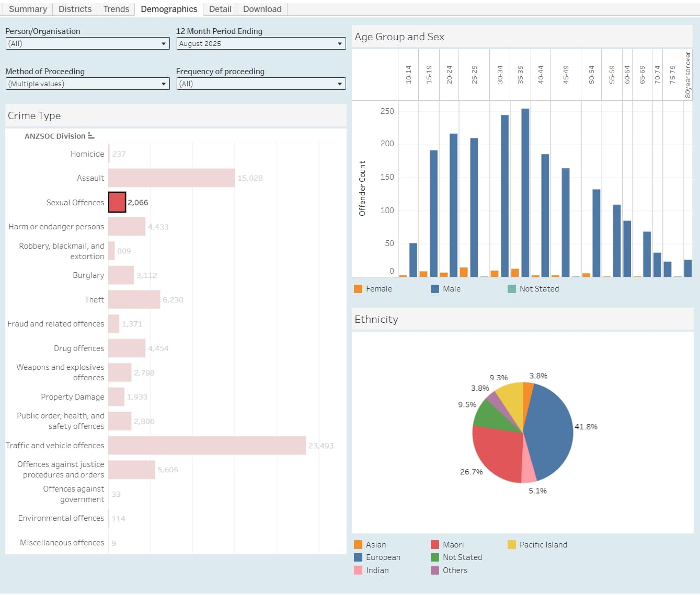Open the Download tab
This screenshot has width=700, height=595.
(x=262, y=9)
